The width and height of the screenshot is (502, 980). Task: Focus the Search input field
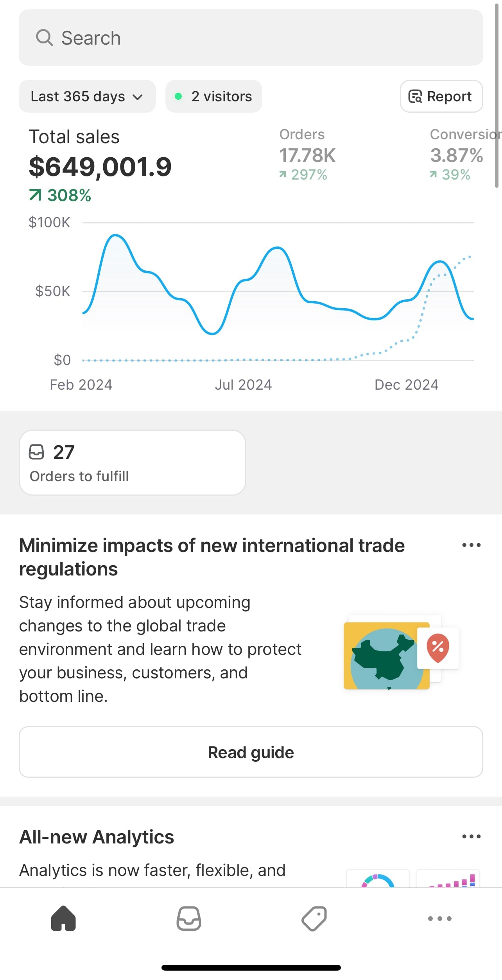[x=251, y=38]
